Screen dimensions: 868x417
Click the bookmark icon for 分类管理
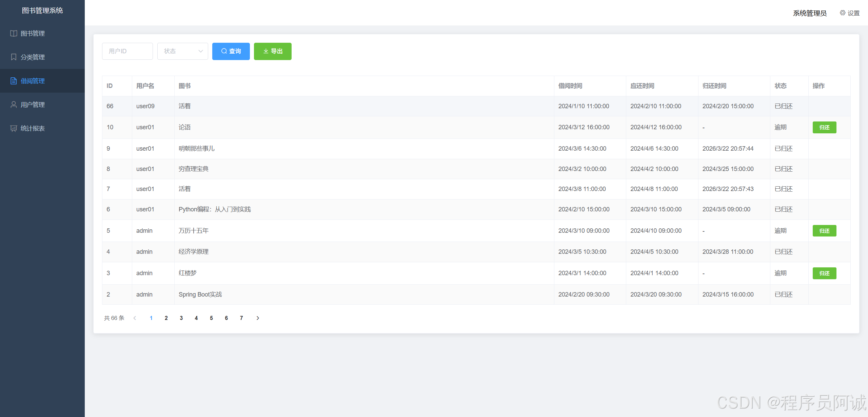coord(14,57)
